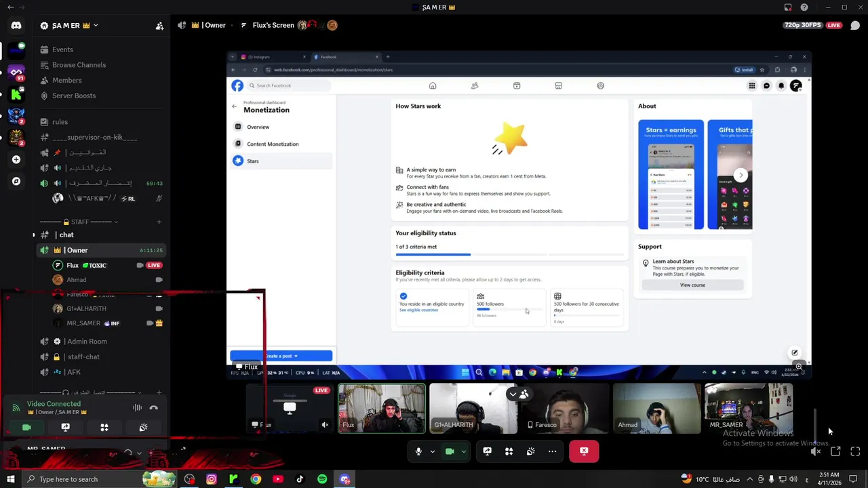Pop out the call window
868x488 pixels.
835,451
